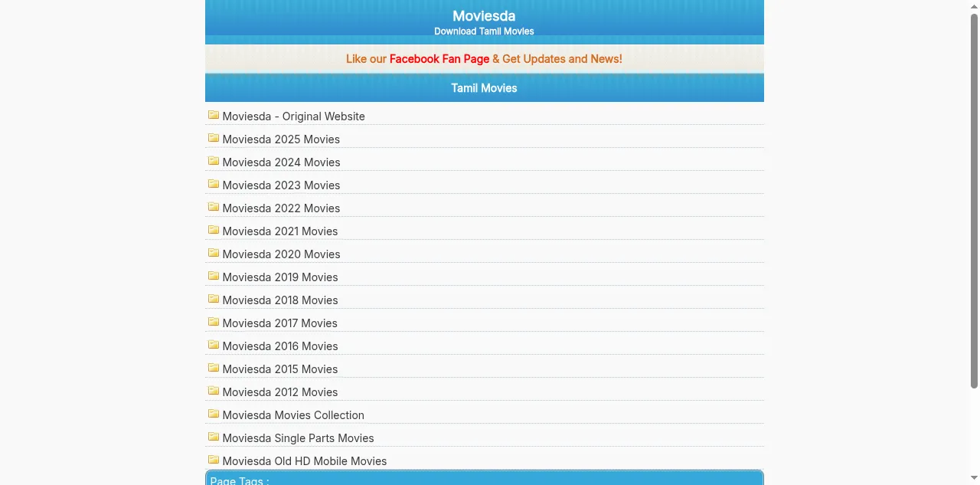The width and height of the screenshot is (980, 485).
Task: Click the Moviesda 2012 Movies text link
Action: pyautogui.click(x=280, y=392)
